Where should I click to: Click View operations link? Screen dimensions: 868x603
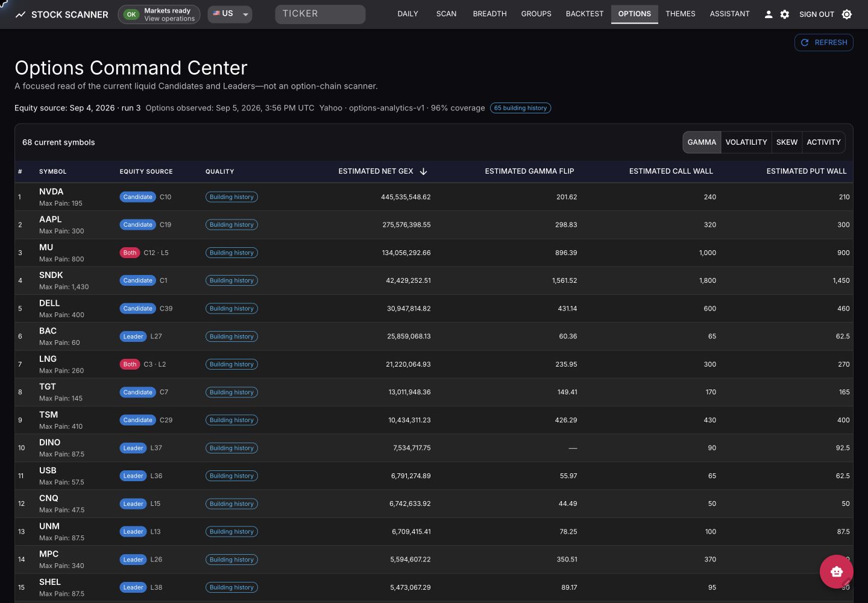point(169,19)
